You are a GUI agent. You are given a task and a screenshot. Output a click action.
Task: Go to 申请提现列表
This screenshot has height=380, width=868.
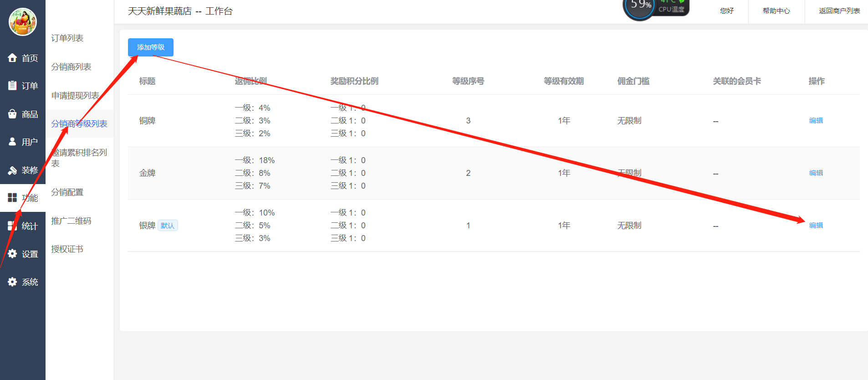[x=75, y=96]
